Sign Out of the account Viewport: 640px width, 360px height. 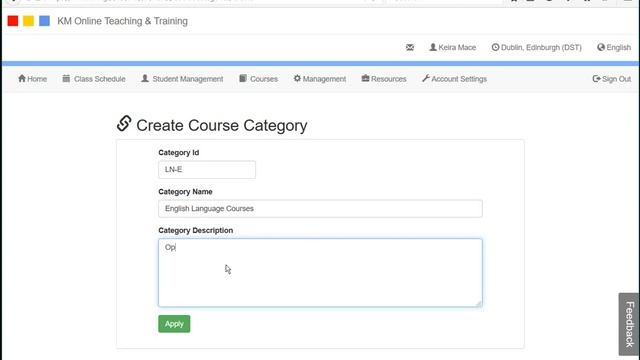point(611,79)
